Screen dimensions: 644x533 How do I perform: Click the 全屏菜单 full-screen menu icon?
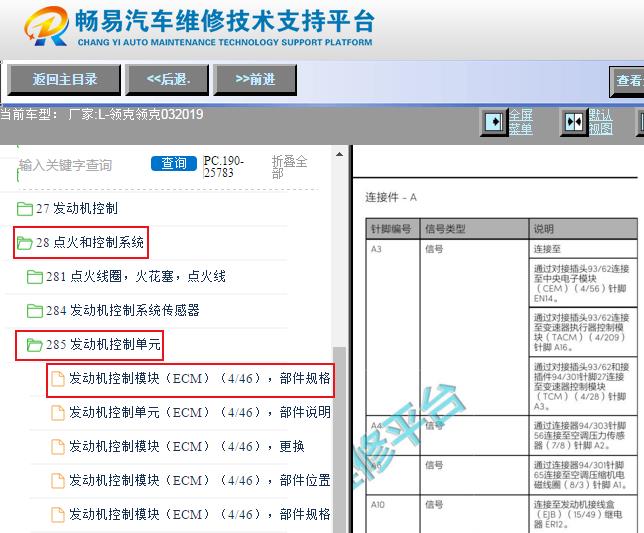493,122
